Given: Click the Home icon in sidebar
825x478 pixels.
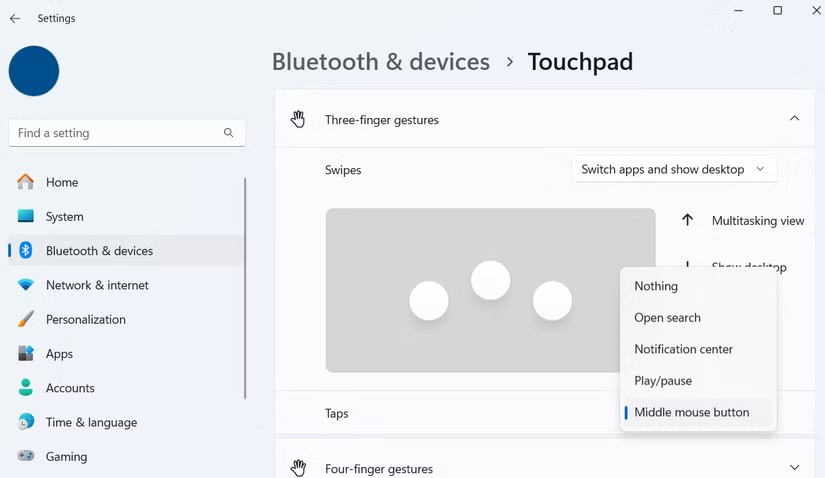Looking at the screenshot, I should [x=26, y=182].
